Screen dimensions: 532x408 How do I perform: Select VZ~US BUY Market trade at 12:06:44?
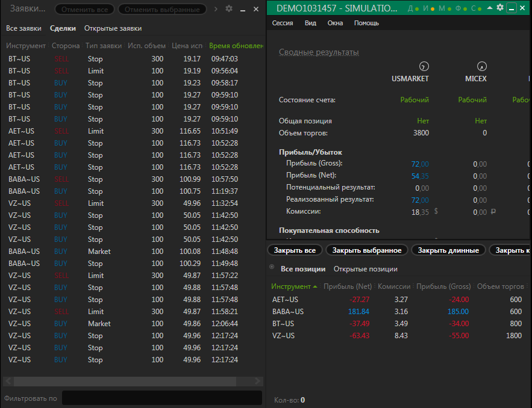point(134,324)
